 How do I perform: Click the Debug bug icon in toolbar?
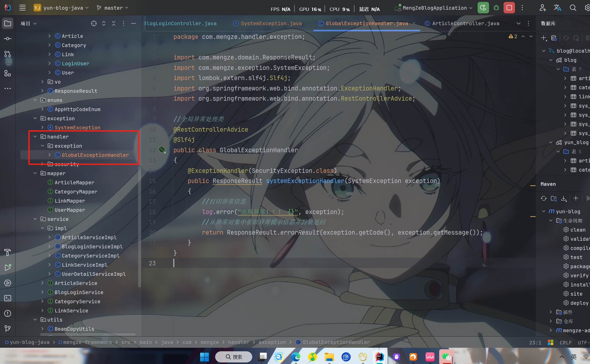[x=496, y=8]
